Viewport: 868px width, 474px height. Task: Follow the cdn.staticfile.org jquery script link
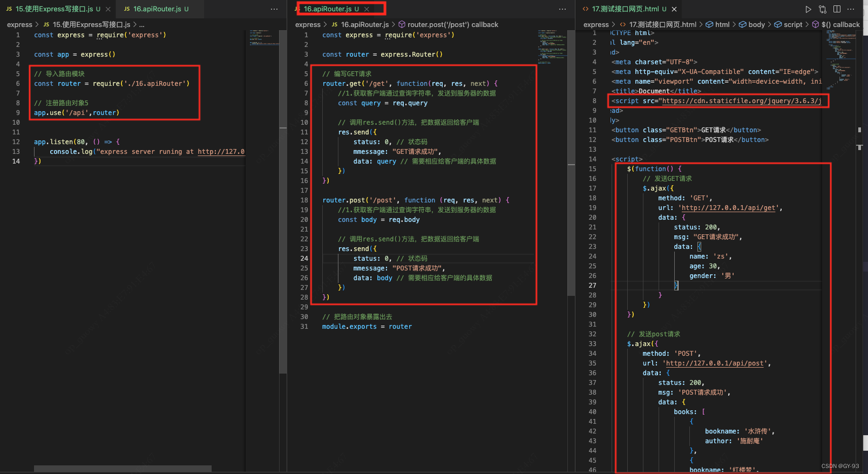[742, 101]
